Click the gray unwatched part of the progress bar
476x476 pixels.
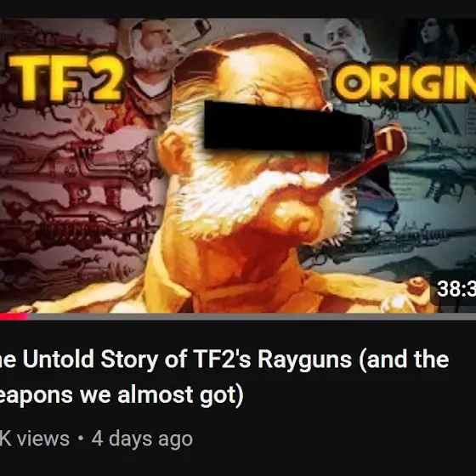point(252,316)
